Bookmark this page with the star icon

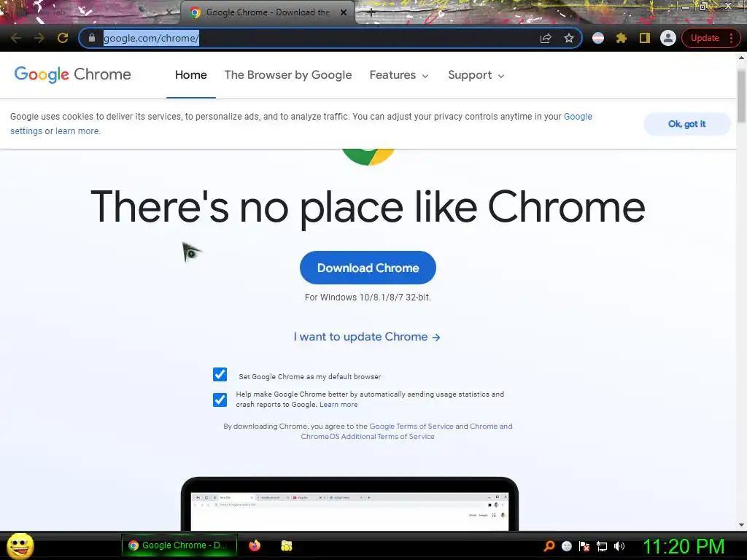pyautogui.click(x=569, y=38)
